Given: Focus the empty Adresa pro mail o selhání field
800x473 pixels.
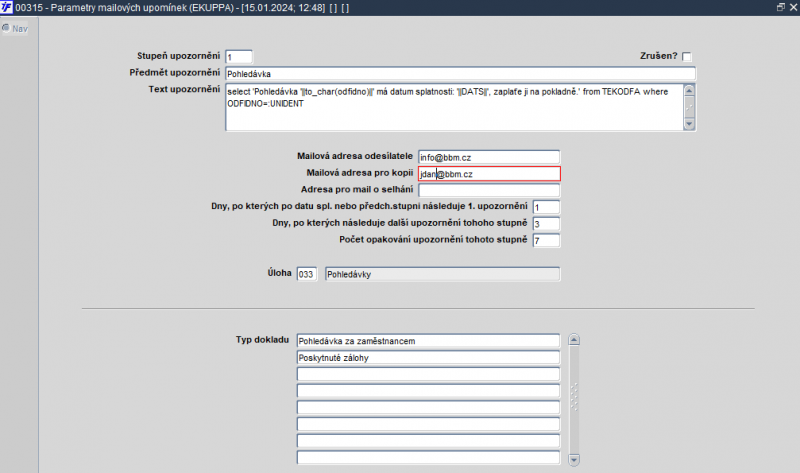Looking at the screenshot, I should (x=489, y=190).
